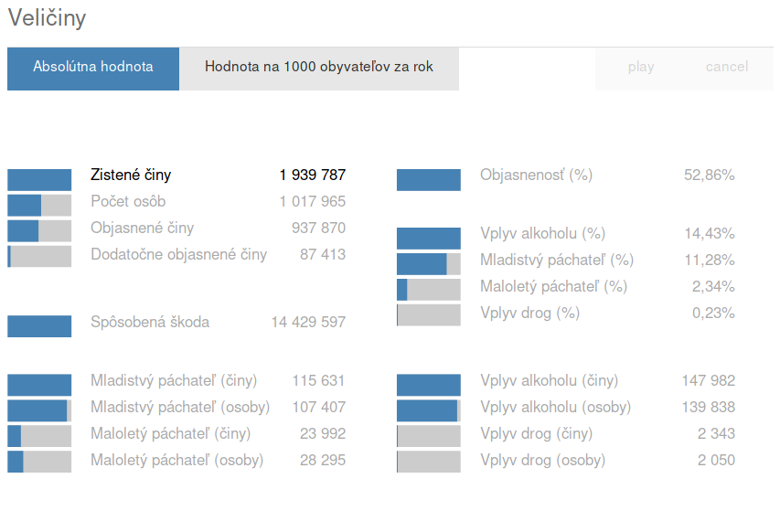Click the bar next to Spôsobená škoda
Viewport: 780px width, 532px height.
(39, 326)
